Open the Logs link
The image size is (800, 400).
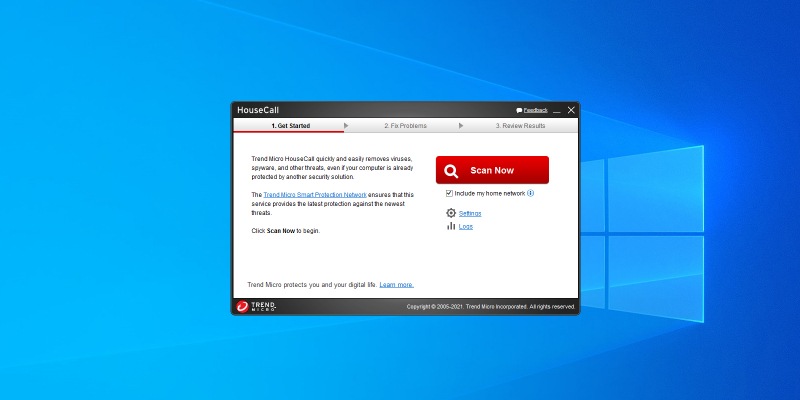(466, 227)
